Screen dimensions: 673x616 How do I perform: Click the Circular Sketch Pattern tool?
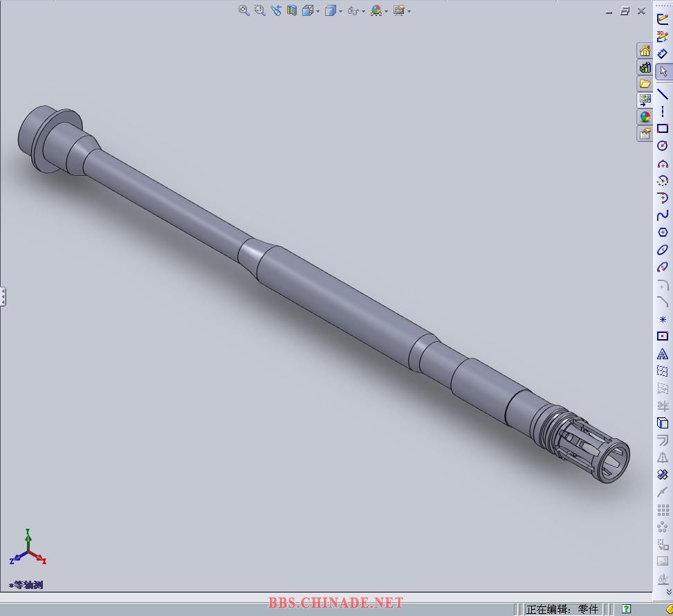click(x=663, y=527)
